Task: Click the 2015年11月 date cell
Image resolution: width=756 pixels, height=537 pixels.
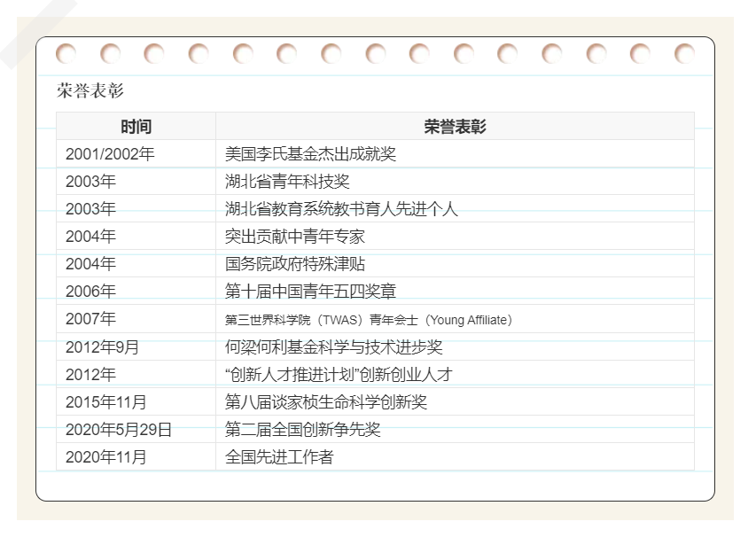Action: [x=106, y=402]
